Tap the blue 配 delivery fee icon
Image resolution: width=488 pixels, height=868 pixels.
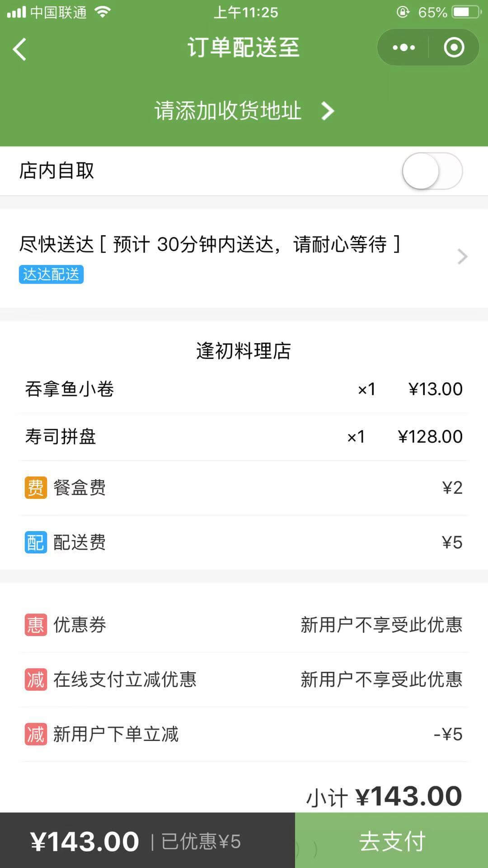coord(36,542)
